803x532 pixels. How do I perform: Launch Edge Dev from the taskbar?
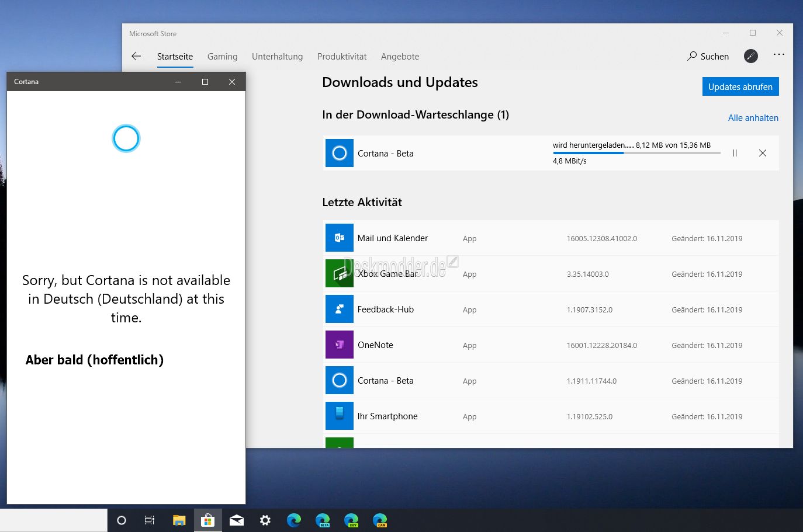pyautogui.click(x=351, y=520)
